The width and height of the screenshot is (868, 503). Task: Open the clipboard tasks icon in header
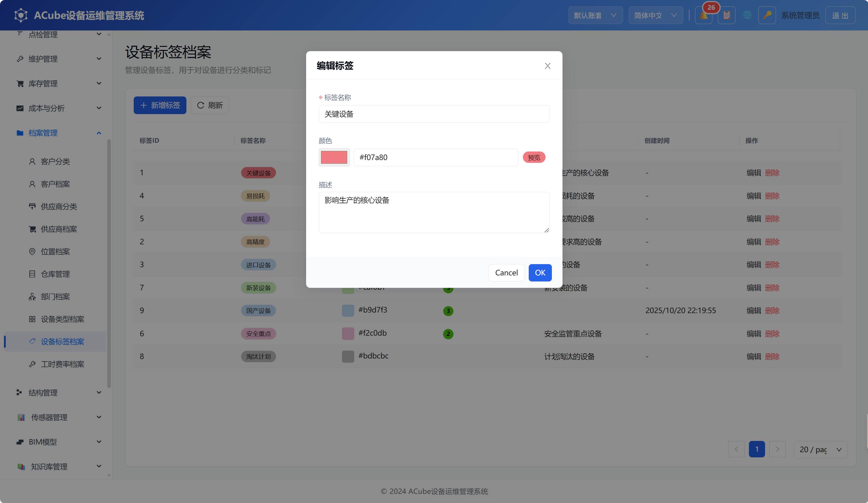tap(726, 16)
